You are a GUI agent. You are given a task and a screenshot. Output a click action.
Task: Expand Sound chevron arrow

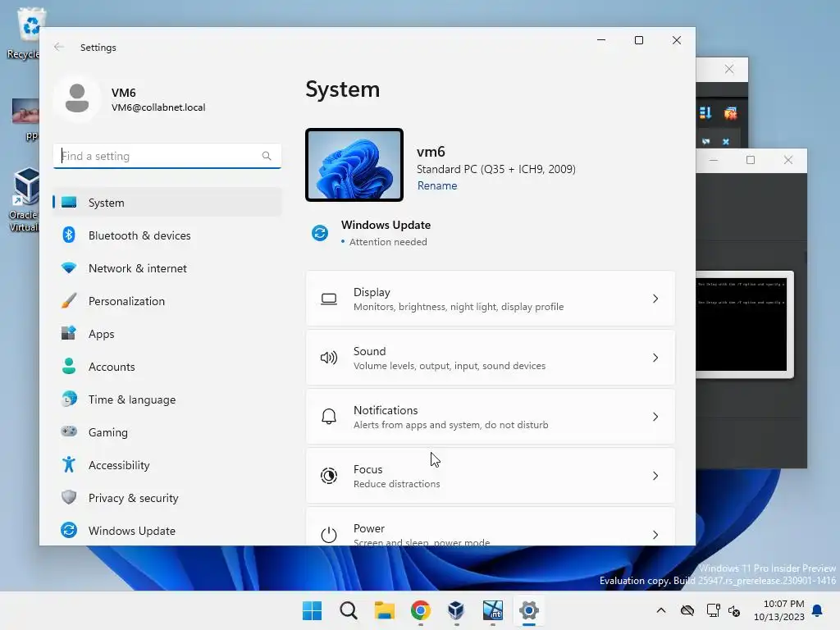click(655, 358)
